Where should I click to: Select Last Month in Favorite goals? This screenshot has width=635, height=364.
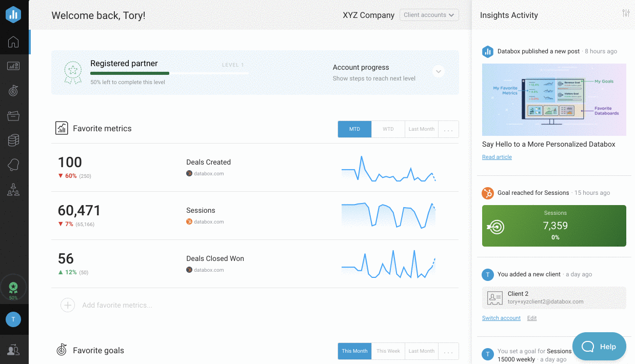(422, 351)
